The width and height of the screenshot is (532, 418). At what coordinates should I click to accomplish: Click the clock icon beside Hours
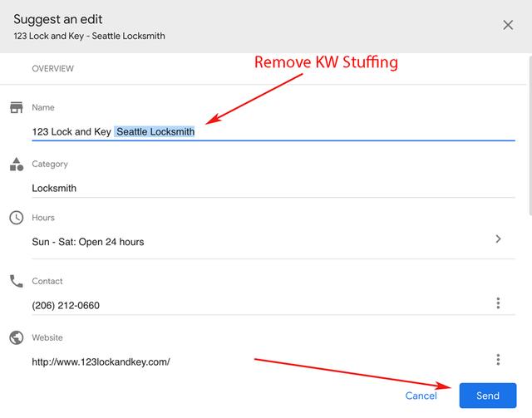(x=16, y=218)
